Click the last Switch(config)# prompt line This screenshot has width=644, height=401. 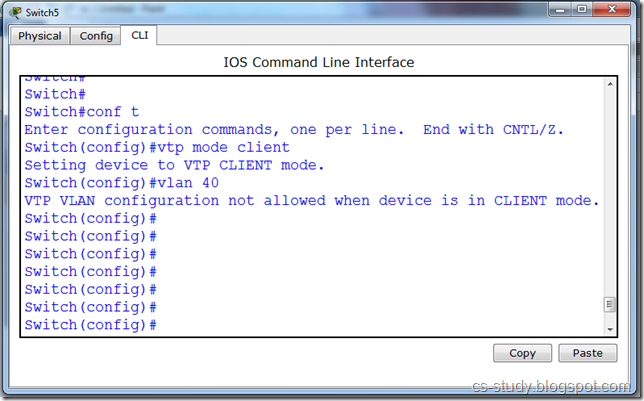tap(92, 325)
